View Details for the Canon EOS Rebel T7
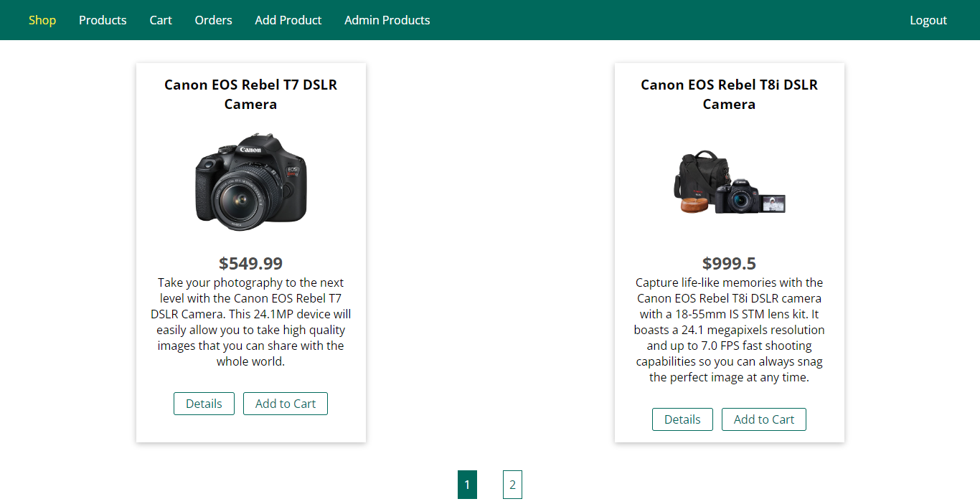The width and height of the screenshot is (980, 504). (x=204, y=403)
